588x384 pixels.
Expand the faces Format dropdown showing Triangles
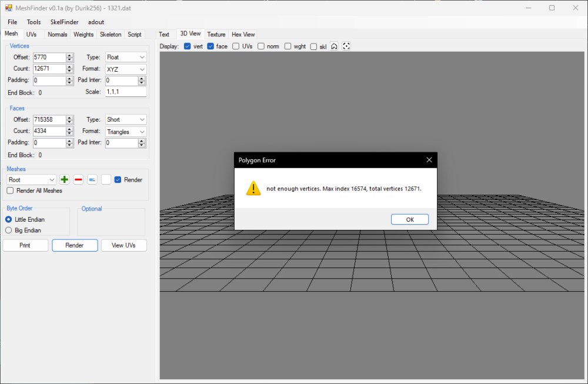coord(125,132)
